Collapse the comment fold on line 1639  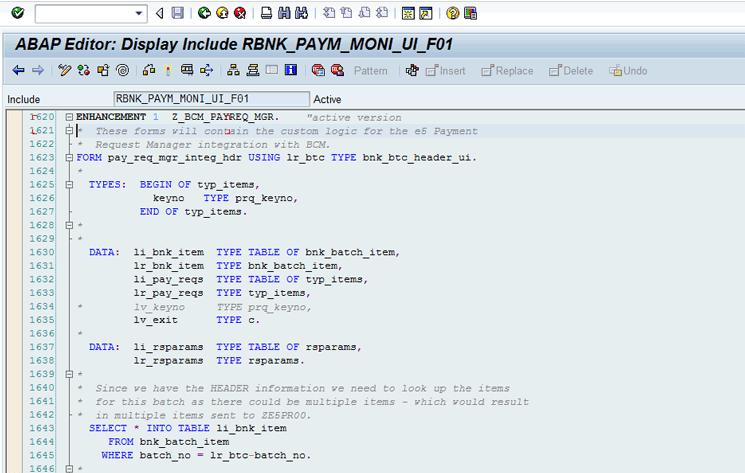[69, 374]
